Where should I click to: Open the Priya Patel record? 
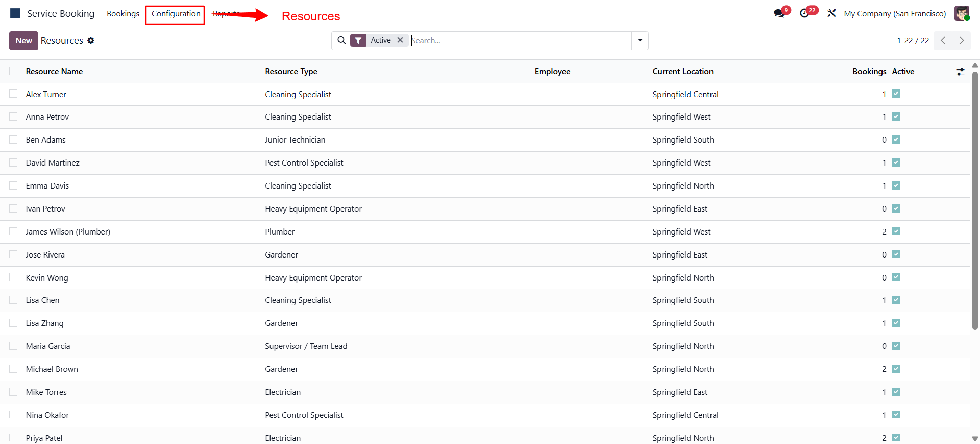tap(44, 438)
